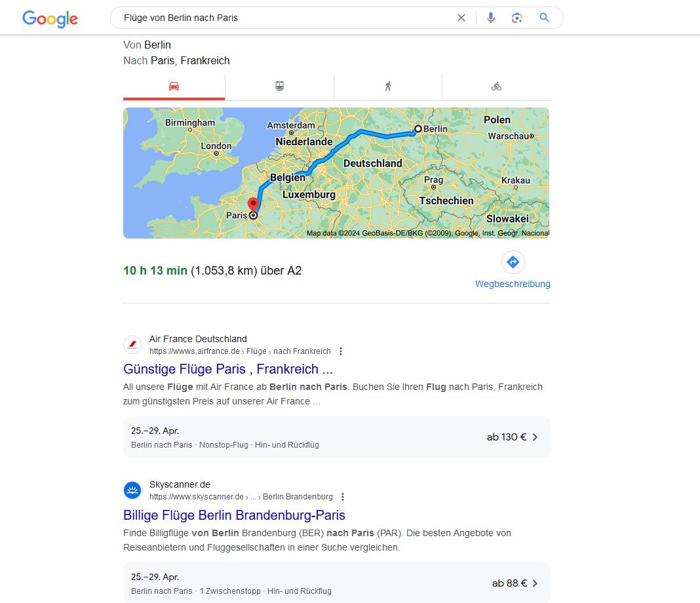Open Billige Flüge Berlin Brandenburg-Paris result

pyautogui.click(x=234, y=515)
